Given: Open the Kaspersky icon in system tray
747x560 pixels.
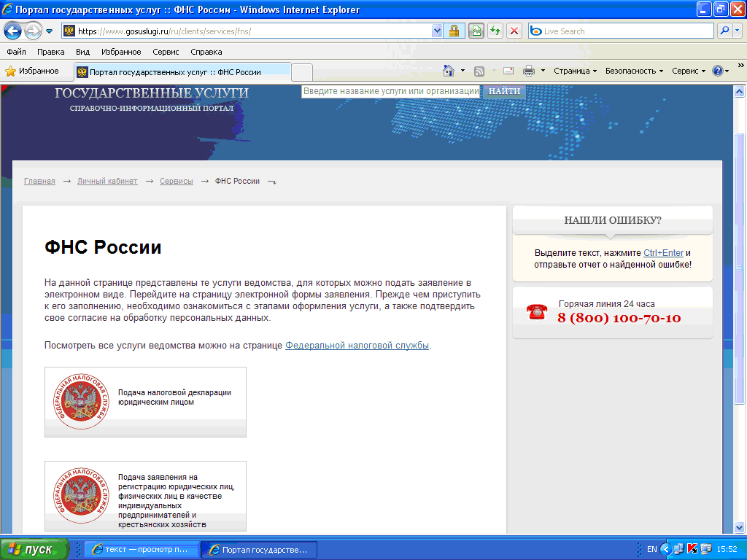Looking at the screenshot, I should (x=692, y=549).
